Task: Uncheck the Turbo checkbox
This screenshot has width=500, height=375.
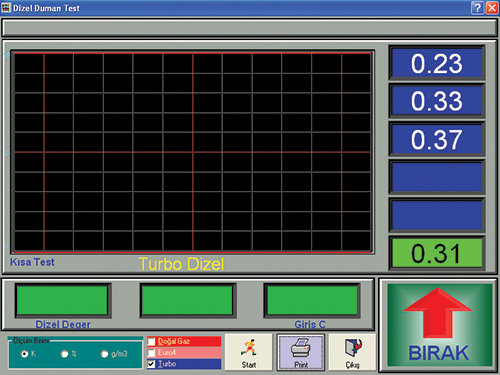Action: [x=151, y=364]
